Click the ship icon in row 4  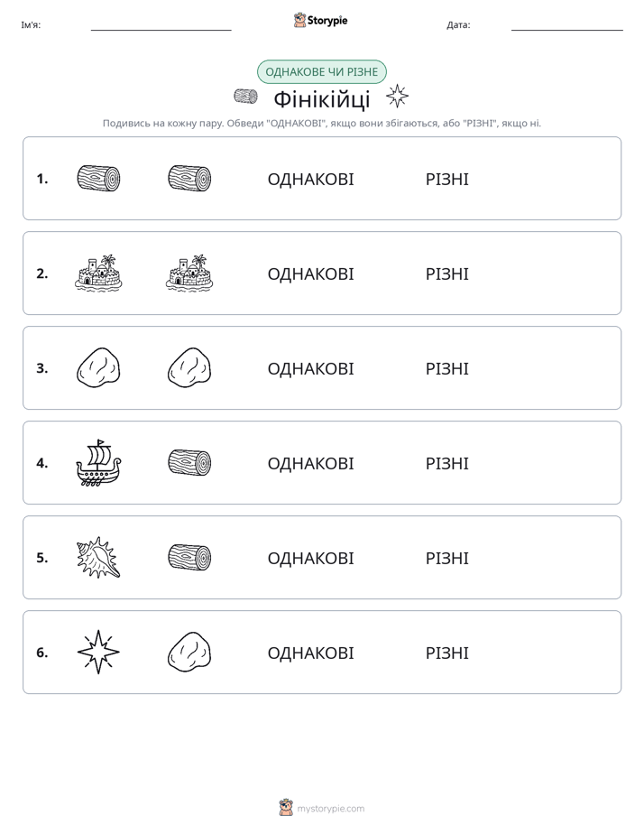click(99, 463)
